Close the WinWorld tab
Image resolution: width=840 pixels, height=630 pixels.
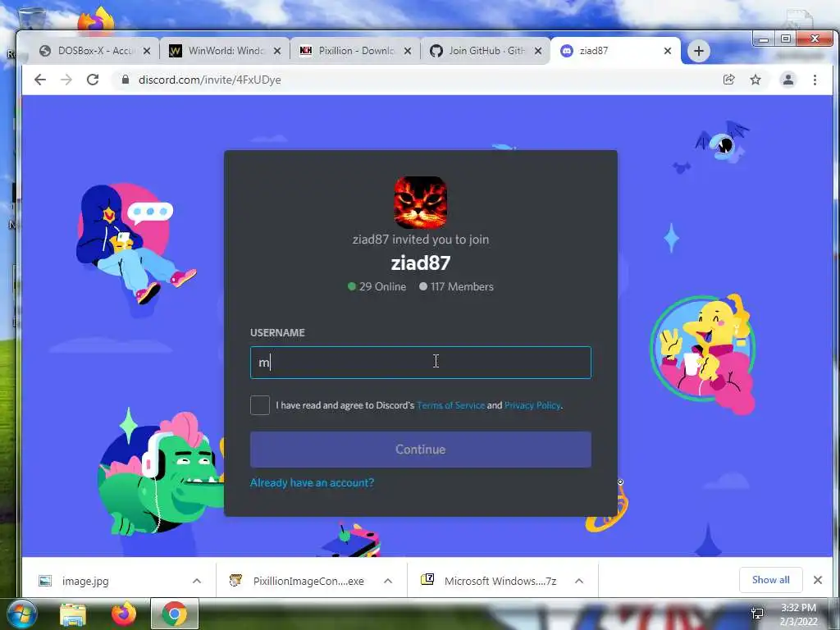click(x=277, y=51)
